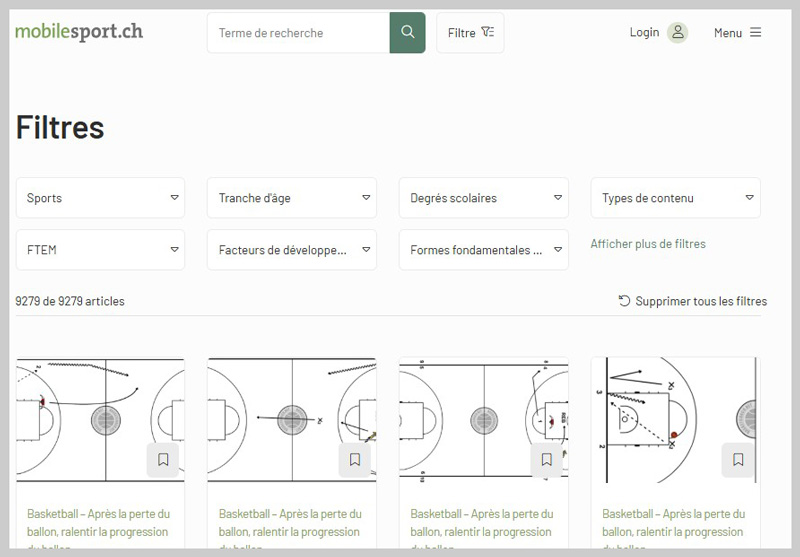Click Supprimer tous les filtres reset
800x557 pixels.
point(693,301)
